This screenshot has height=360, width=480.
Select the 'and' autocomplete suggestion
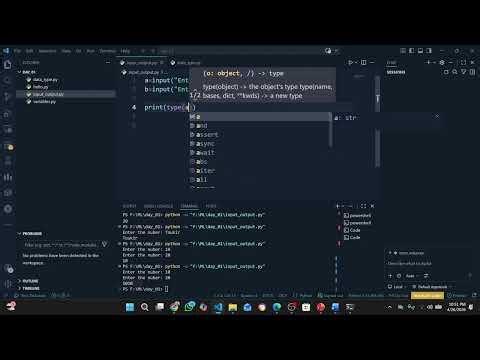259,126
